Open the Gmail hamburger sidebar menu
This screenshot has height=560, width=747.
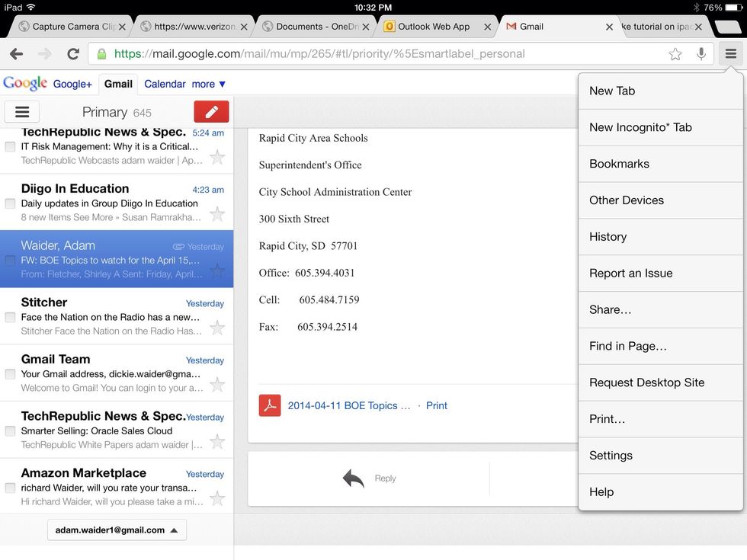click(x=22, y=112)
